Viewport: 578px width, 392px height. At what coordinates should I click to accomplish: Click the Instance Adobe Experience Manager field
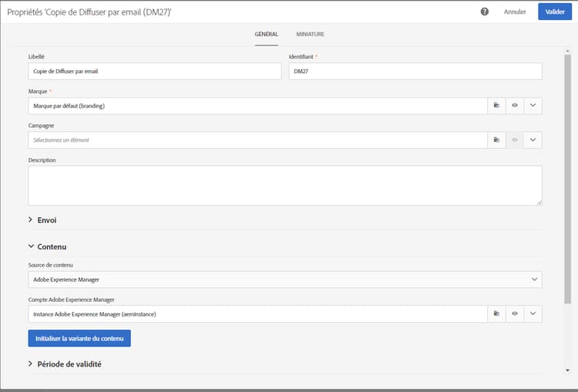point(257,314)
